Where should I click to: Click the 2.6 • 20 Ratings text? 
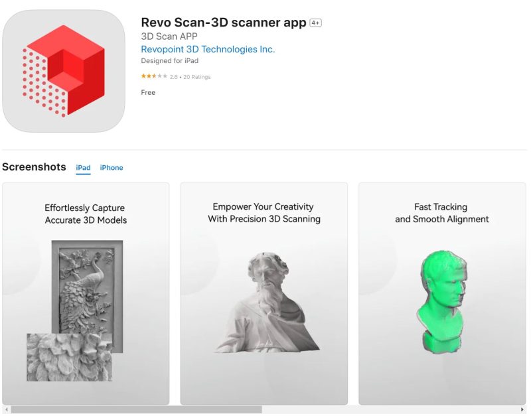[190, 77]
